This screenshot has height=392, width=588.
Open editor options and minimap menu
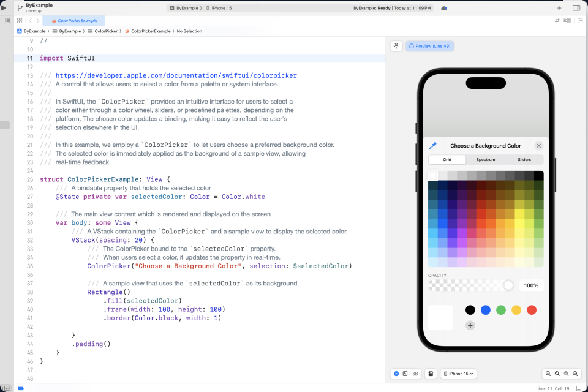click(x=567, y=21)
